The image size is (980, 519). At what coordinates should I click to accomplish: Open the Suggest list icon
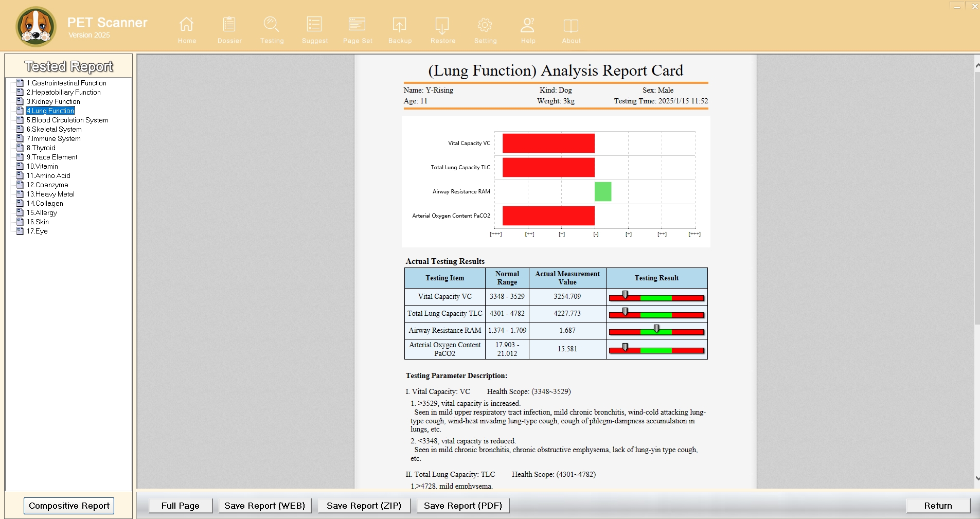pos(314,24)
